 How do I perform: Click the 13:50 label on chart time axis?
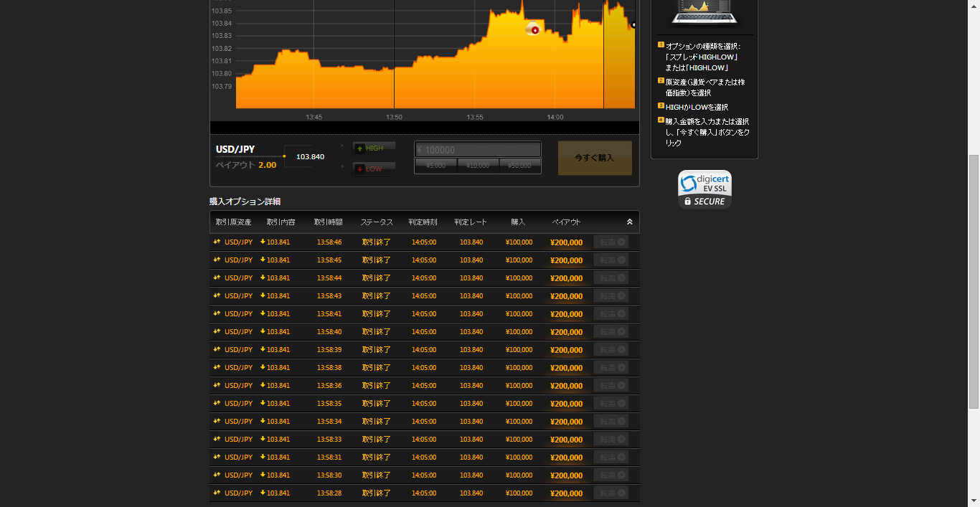point(394,117)
